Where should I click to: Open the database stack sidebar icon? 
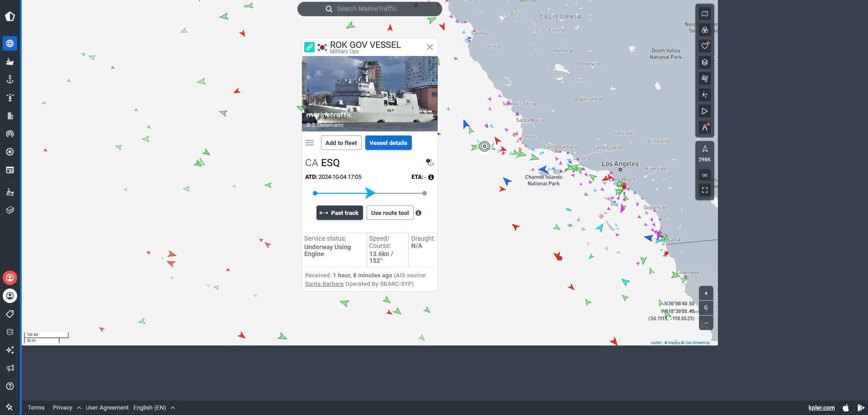tap(10, 331)
